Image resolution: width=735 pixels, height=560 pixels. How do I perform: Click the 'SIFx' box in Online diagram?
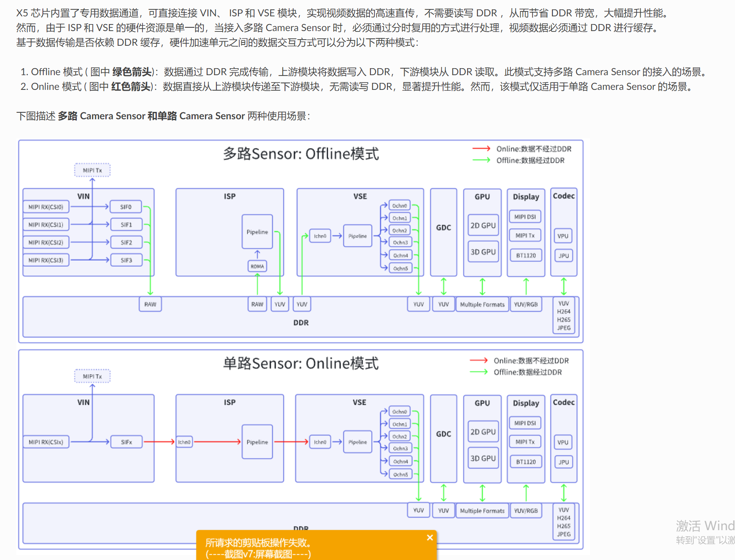(126, 442)
